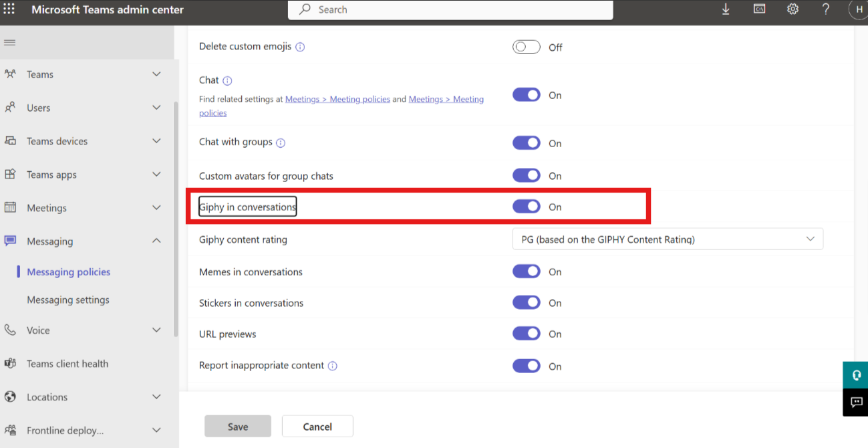Open the help question mark icon

tap(826, 9)
